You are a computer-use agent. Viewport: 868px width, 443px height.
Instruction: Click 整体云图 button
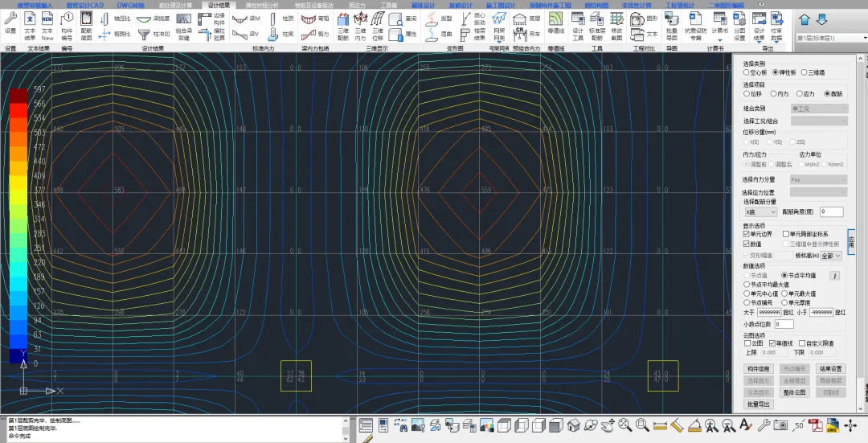click(x=794, y=392)
